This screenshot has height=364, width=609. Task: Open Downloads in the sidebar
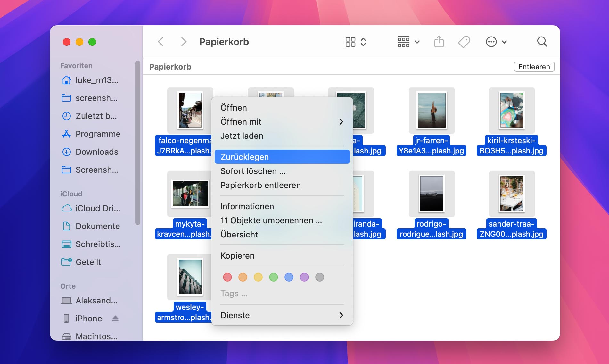91,152
